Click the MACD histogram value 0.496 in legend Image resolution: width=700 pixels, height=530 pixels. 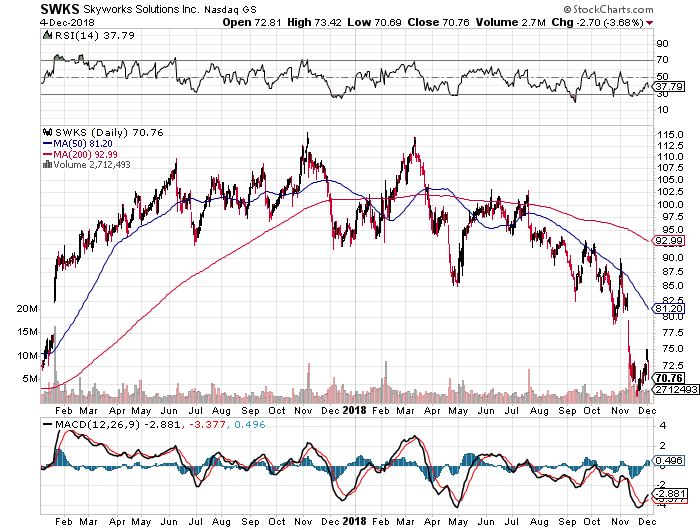250,425
